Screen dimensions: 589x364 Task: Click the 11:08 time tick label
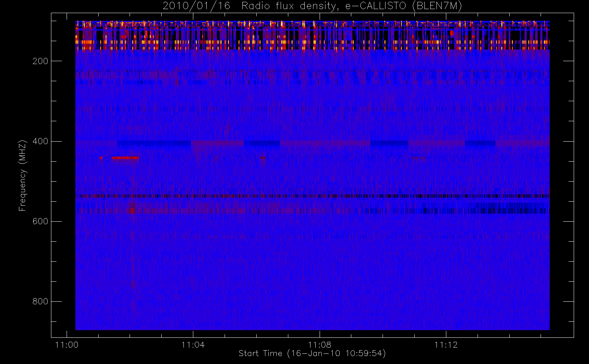coord(320,345)
